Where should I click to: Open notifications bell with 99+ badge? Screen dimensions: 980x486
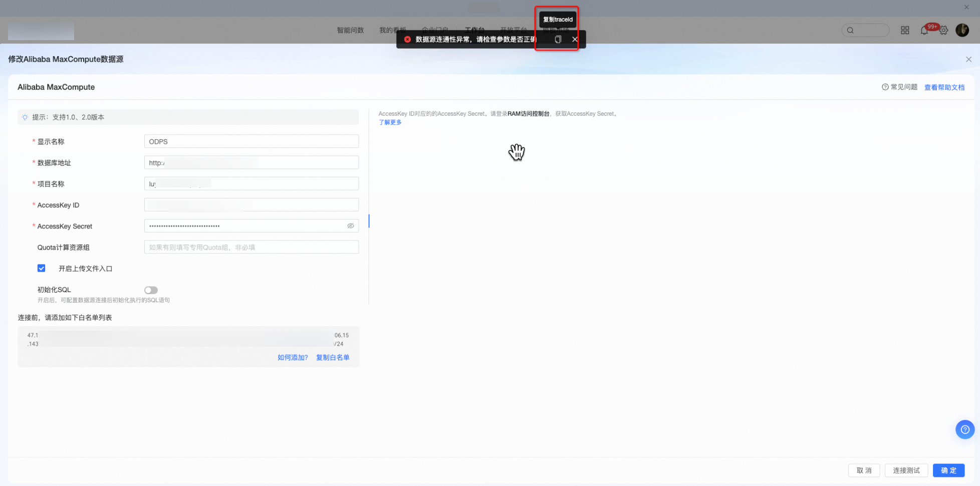[x=924, y=31]
